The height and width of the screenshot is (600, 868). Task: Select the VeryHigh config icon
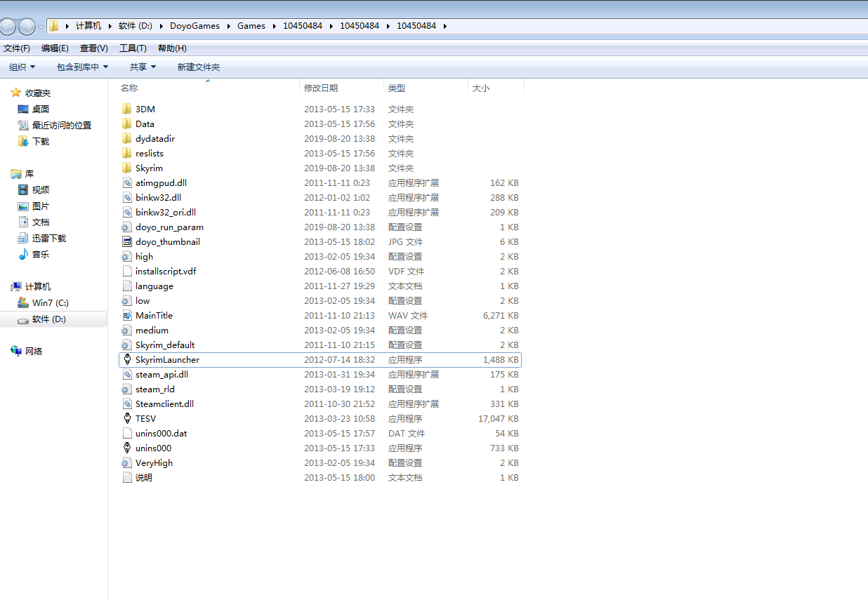click(126, 462)
